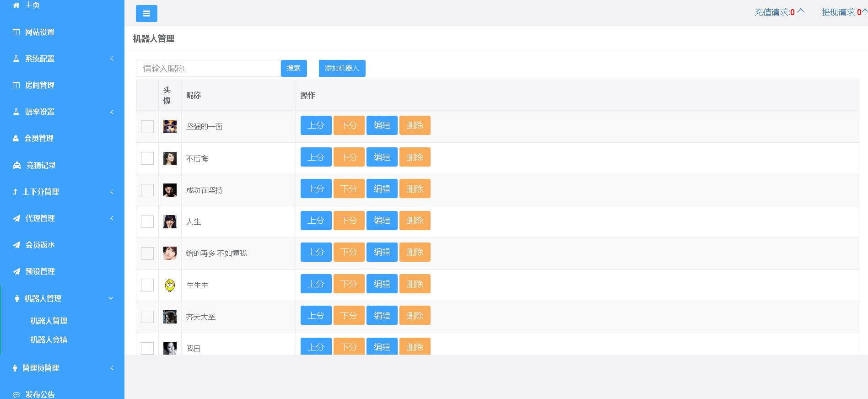Image resolution: width=868 pixels, height=399 pixels.
Task: Click the hamburger menu toggle icon
Action: (146, 14)
